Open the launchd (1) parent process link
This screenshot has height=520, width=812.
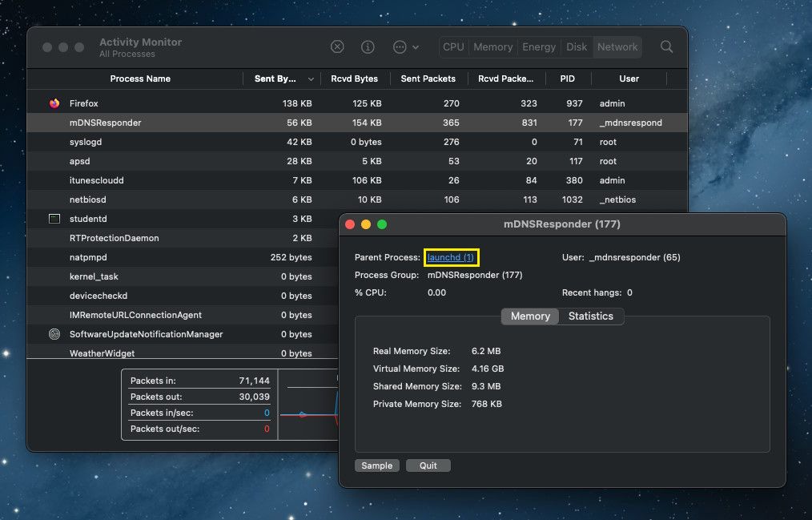[x=451, y=257]
